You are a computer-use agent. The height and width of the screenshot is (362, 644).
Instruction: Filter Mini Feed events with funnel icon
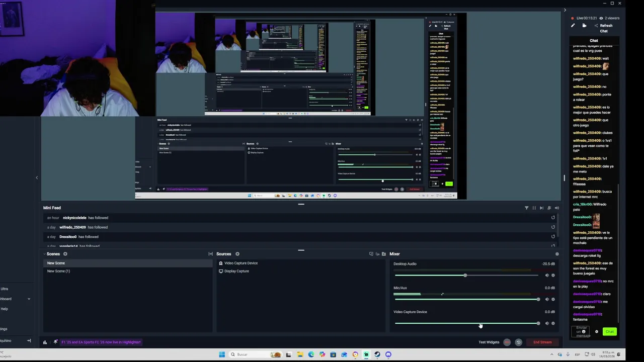[526, 208]
